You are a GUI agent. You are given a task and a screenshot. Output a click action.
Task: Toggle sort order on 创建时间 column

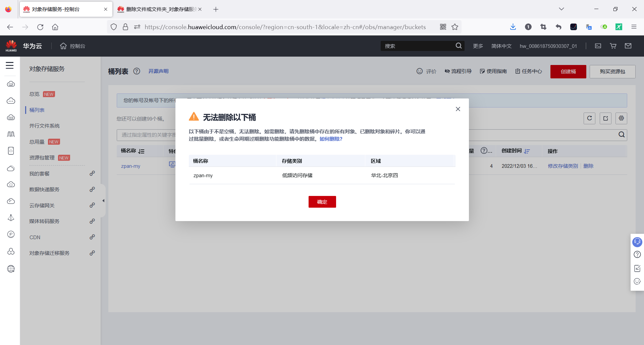(x=527, y=151)
